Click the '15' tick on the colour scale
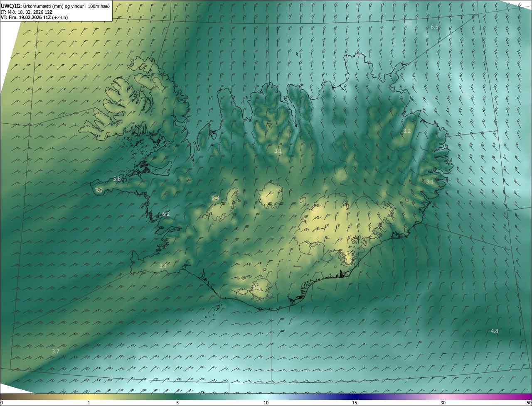Screen dimensions: 532x406 [355, 403]
